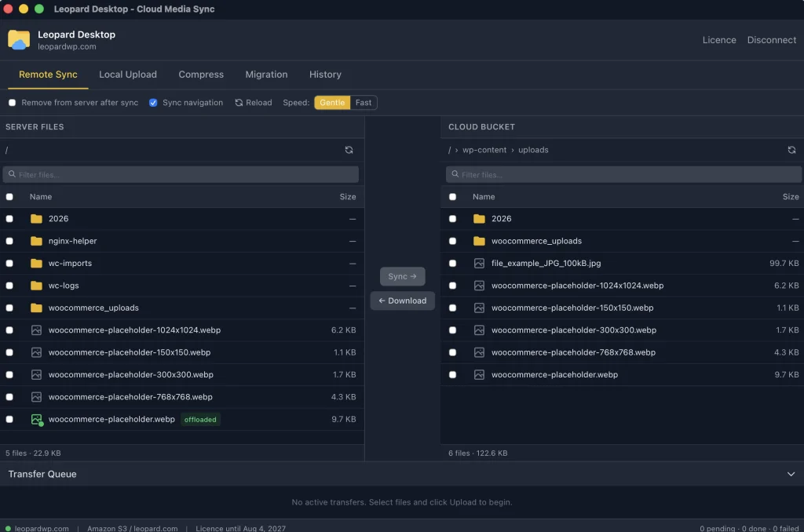Click the offloaded badge
The height and width of the screenshot is (532, 804).
(200, 419)
